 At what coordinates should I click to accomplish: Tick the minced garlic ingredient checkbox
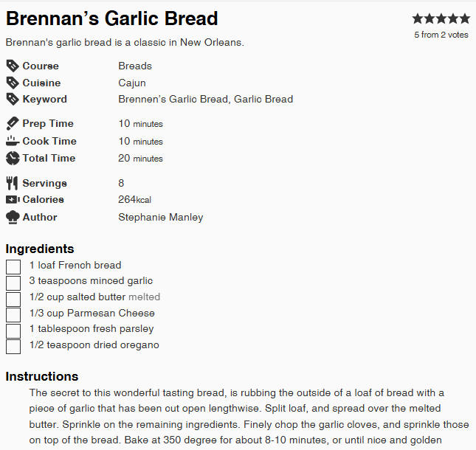point(13,283)
